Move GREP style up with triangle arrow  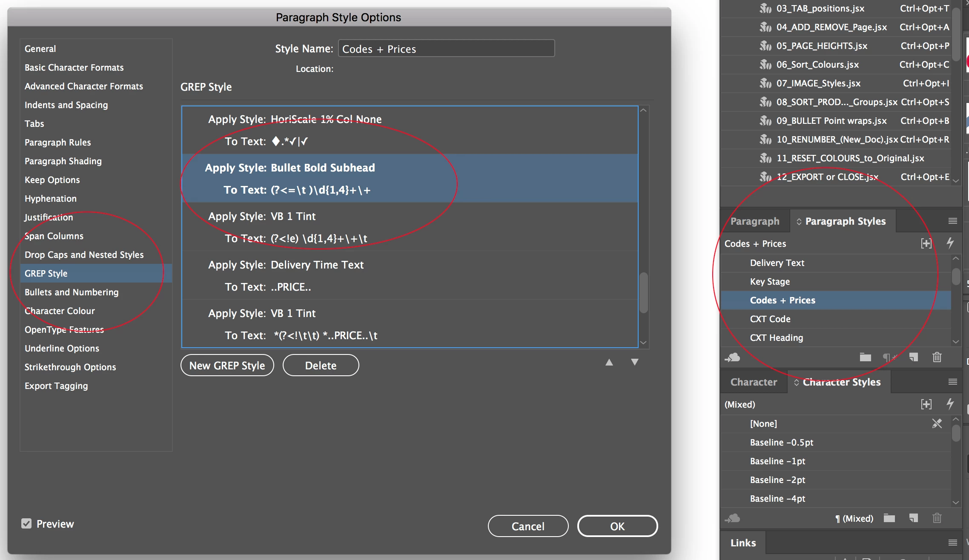[609, 362]
